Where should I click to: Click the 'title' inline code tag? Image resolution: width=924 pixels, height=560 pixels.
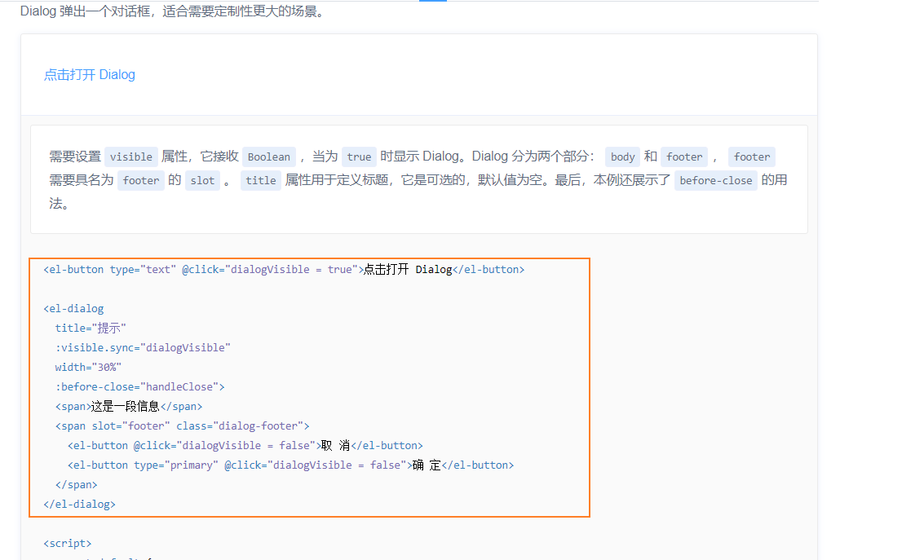click(x=260, y=180)
